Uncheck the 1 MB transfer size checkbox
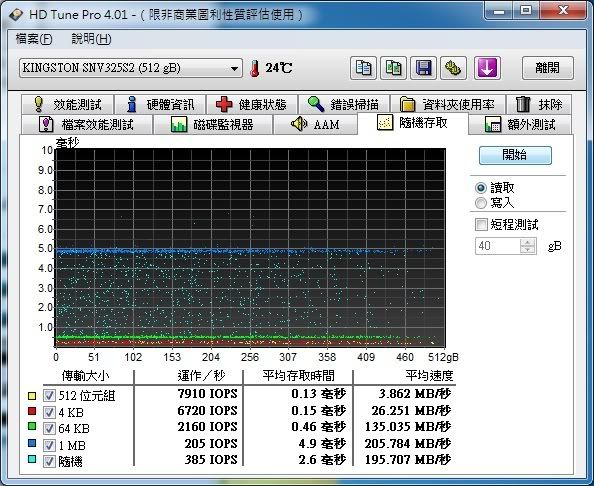This screenshot has width=594, height=486. (x=49, y=445)
